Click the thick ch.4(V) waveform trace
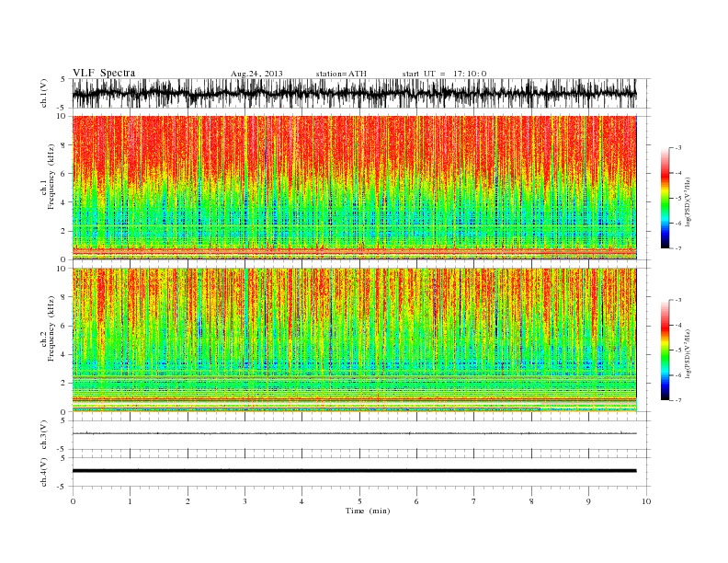This screenshot has width=728, height=563. [x=354, y=471]
